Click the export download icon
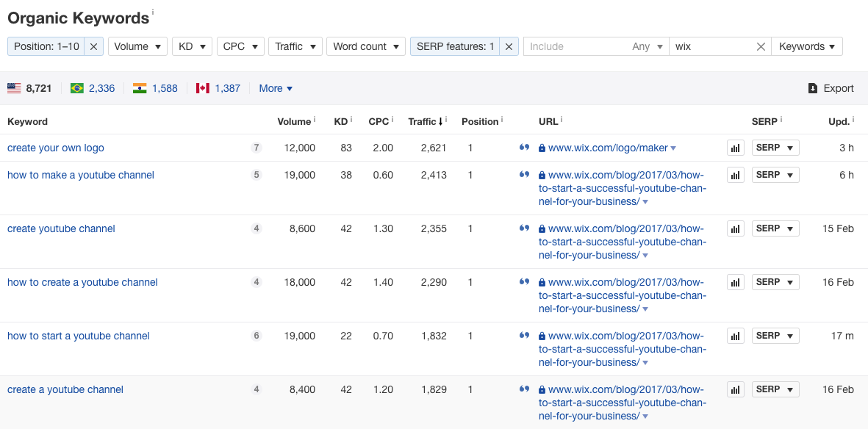868x429 pixels. tap(813, 88)
